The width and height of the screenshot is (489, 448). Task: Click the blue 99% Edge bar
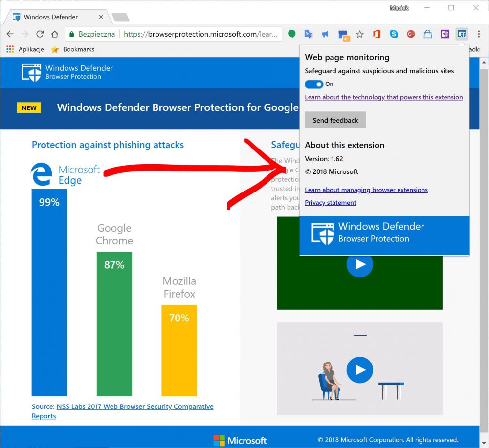coord(49,293)
